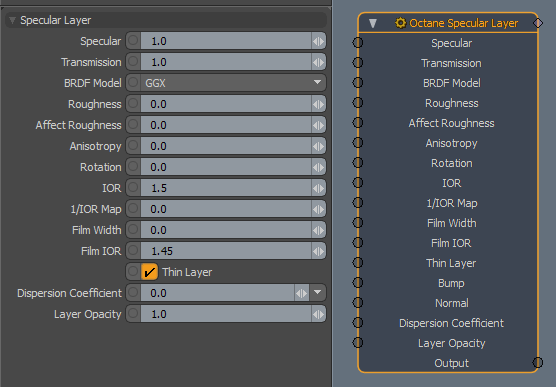Viewport: 556px width, 387px height.
Task: Click the Affect Roughness value field
Action: (226, 125)
